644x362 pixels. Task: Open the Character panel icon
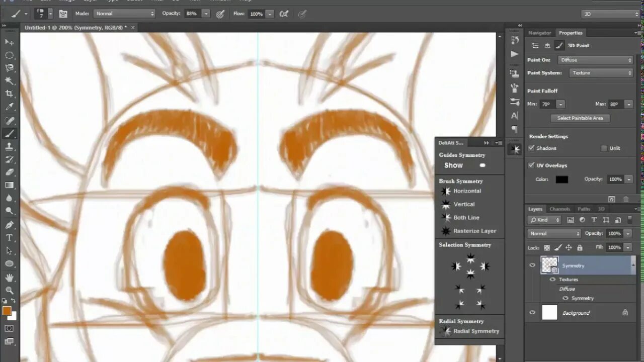click(514, 116)
